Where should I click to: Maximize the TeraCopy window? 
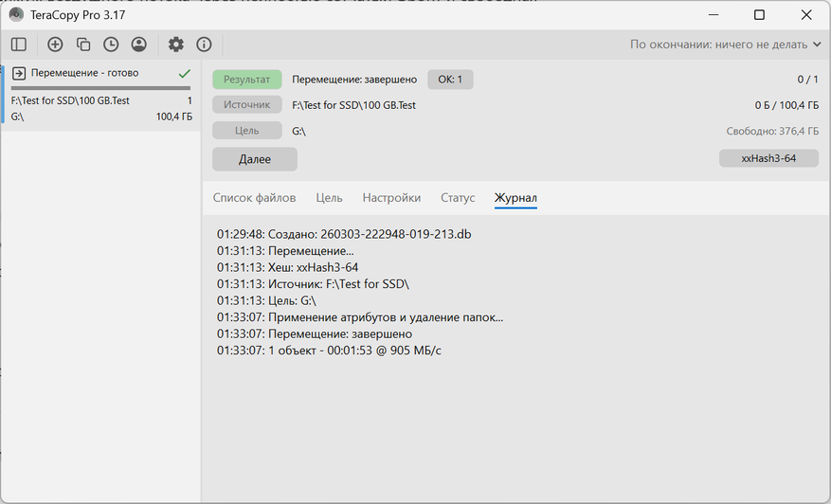(x=759, y=15)
